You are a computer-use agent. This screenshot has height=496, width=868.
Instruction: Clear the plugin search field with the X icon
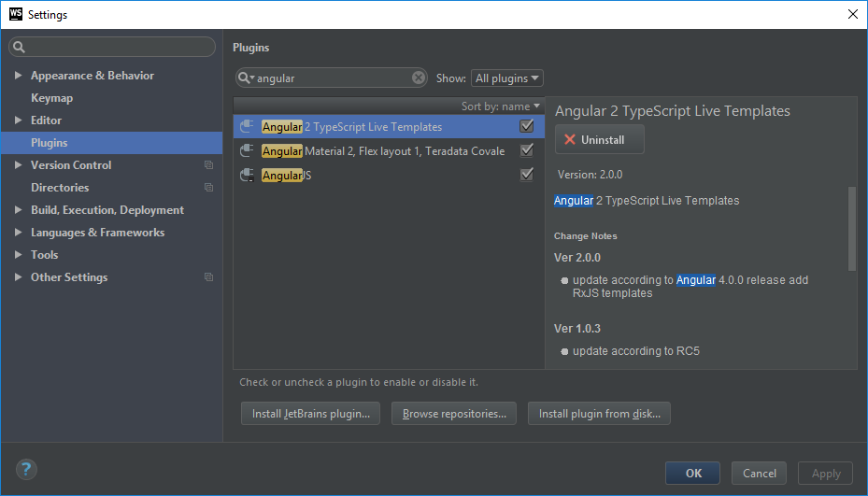coord(419,78)
